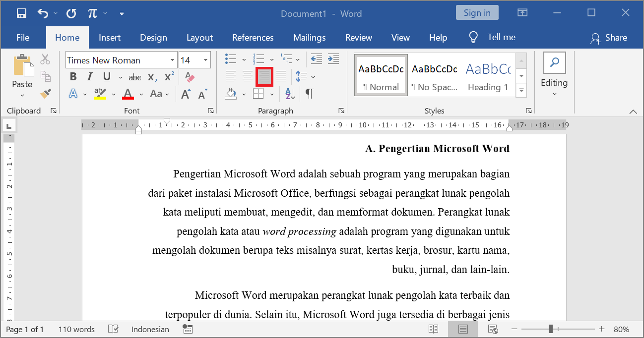Open the Mailings tab
This screenshot has height=338, width=644.
coord(310,38)
